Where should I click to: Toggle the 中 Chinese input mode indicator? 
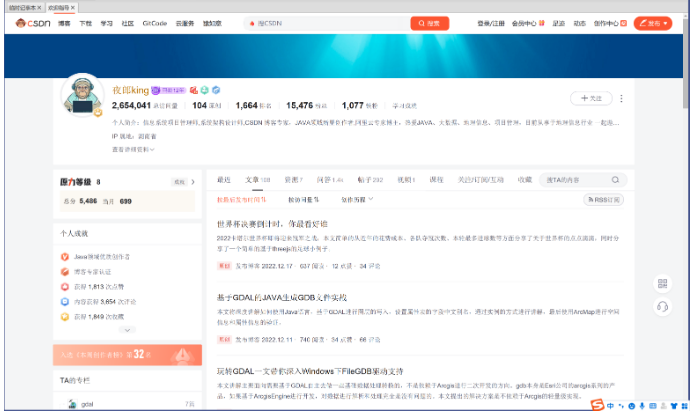pos(610,406)
